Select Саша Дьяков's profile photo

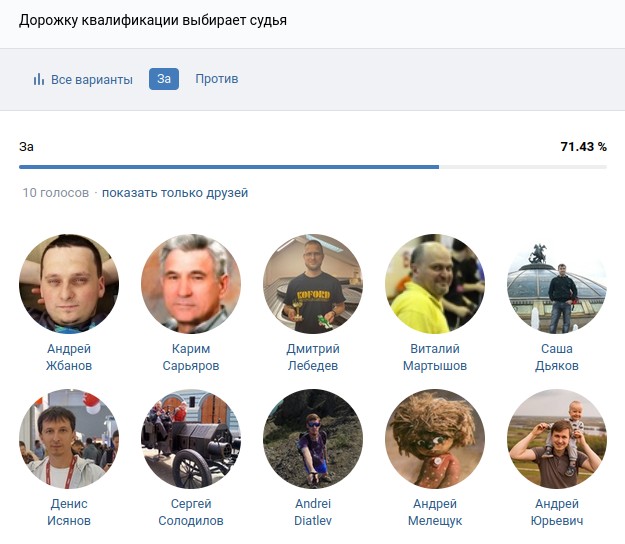[x=557, y=284]
